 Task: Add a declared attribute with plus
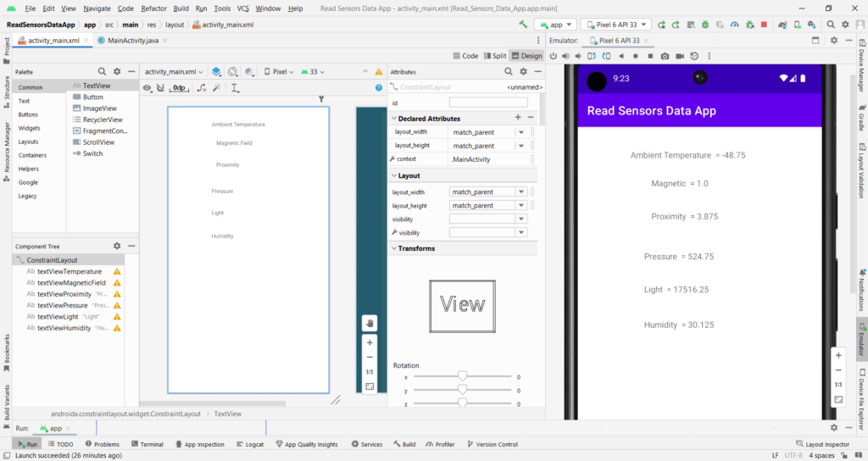[x=518, y=117]
